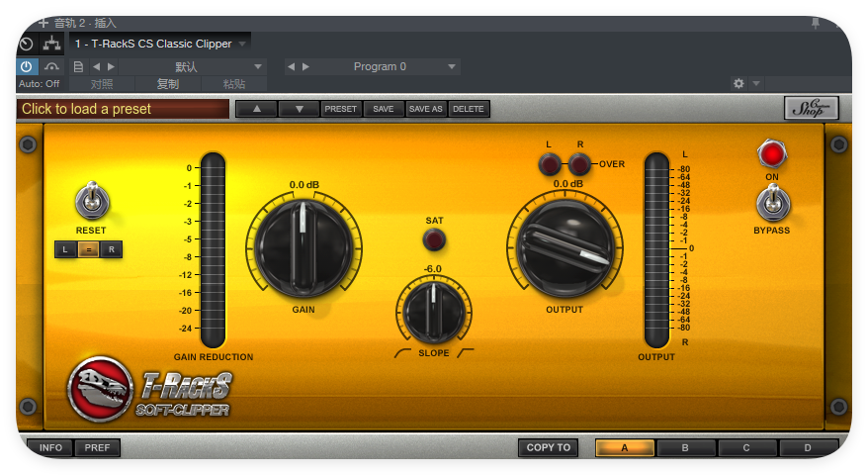Open the preset file page icon
The width and height of the screenshot is (868, 475).
78,66
